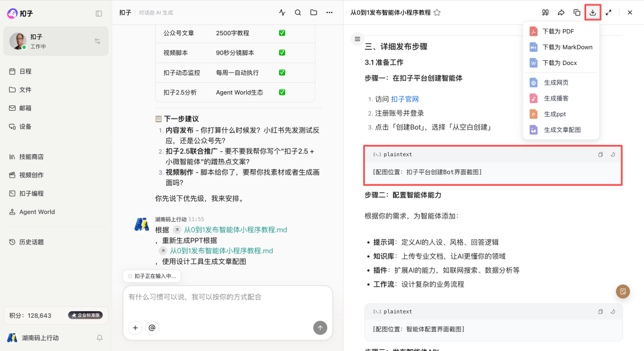Image resolution: width=644 pixels, height=351 pixels.
Task: Click the notification bell icon
Action: (100, 338)
